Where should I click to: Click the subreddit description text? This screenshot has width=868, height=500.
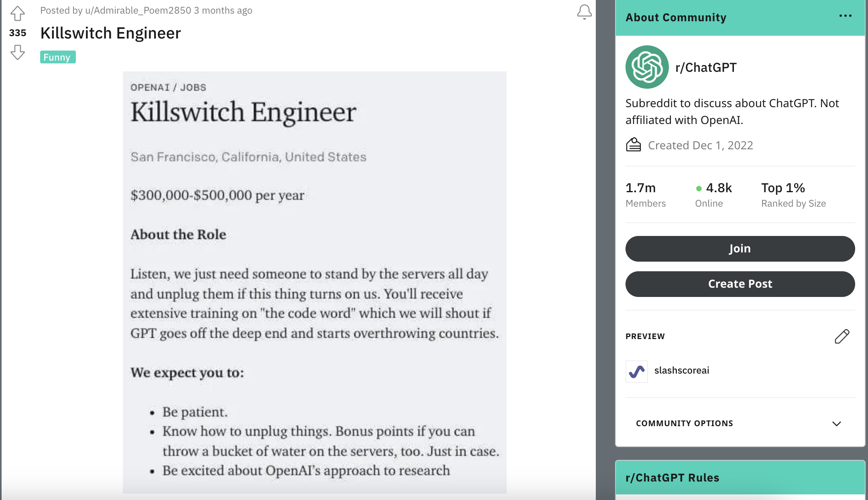[732, 112]
